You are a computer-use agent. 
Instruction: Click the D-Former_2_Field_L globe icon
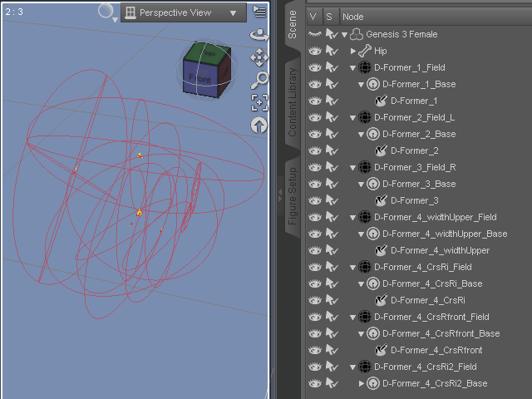(x=365, y=117)
